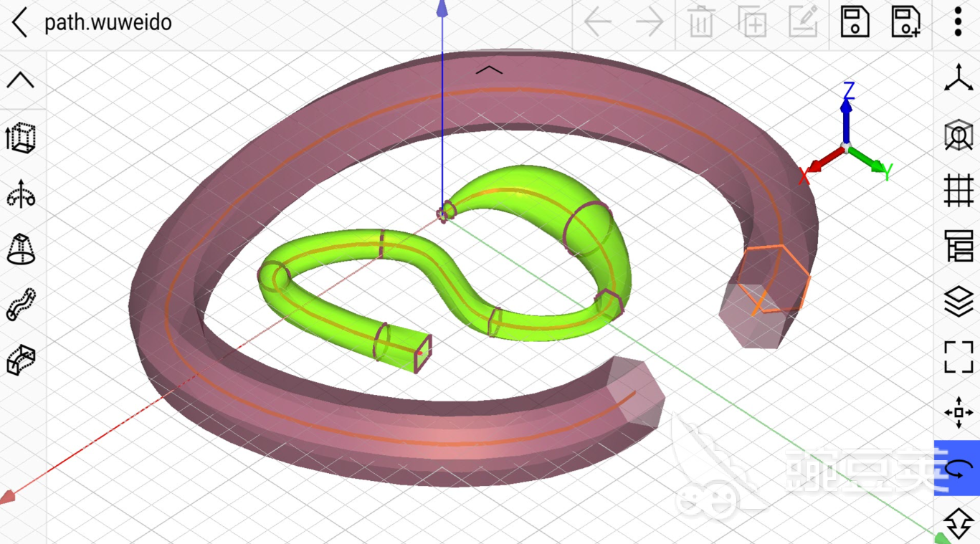This screenshot has height=544, width=980.
Task: Collapse the left tool sidebar
Action: coord(22,79)
